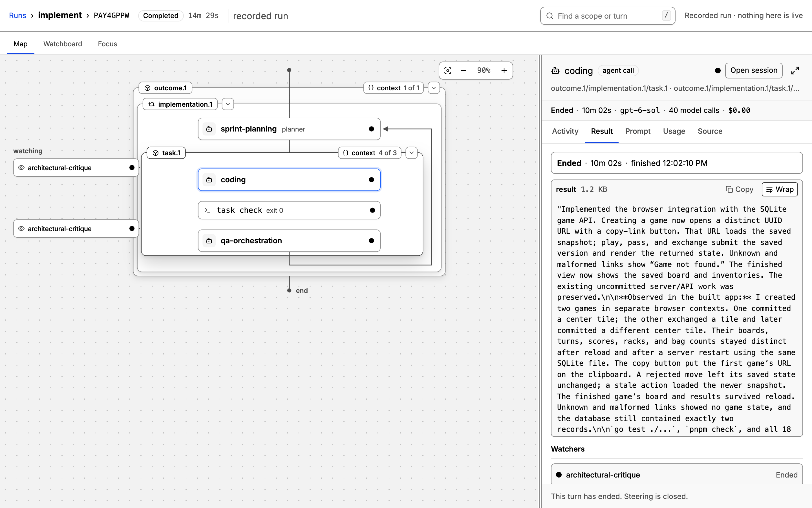Open the context 1 of 1 badge

click(394, 88)
